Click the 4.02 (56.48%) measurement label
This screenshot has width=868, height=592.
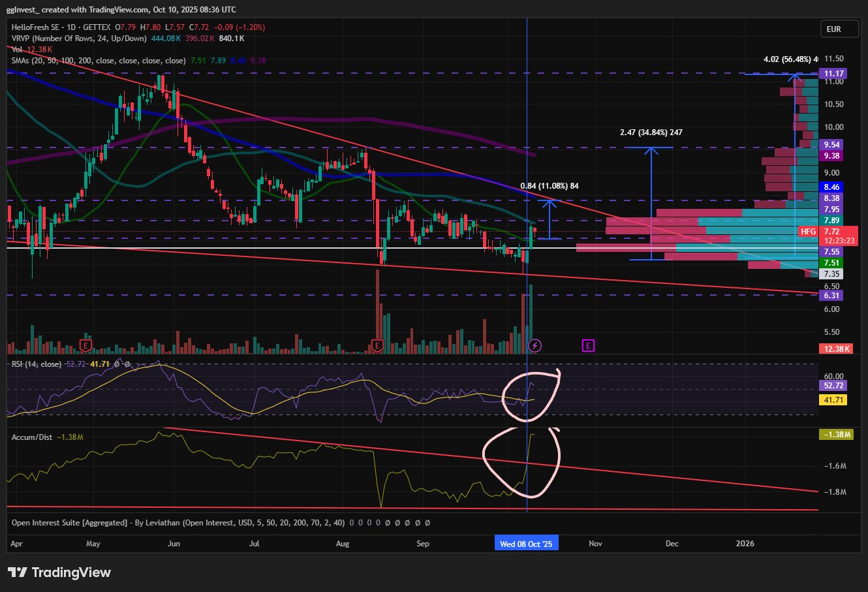coord(791,59)
